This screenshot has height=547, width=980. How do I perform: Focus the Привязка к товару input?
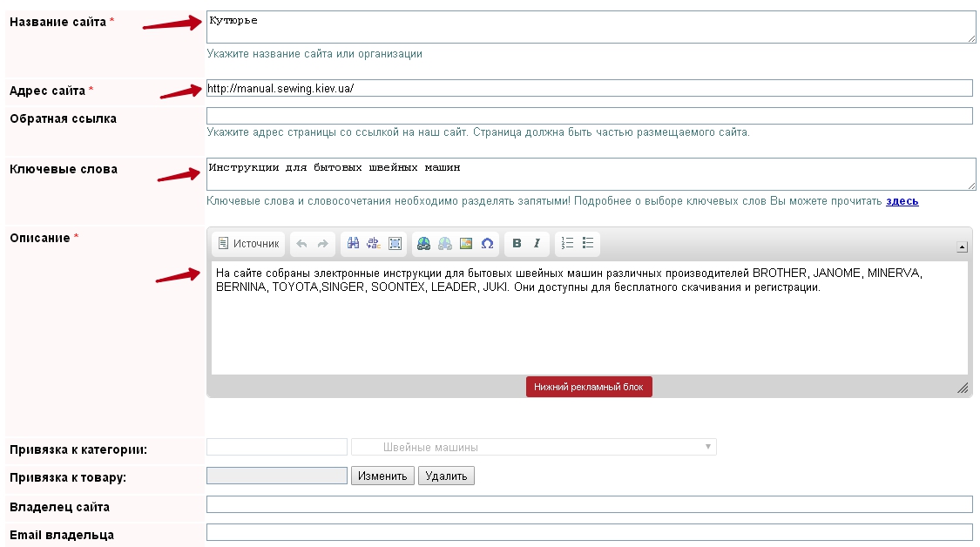click(277, 476)
